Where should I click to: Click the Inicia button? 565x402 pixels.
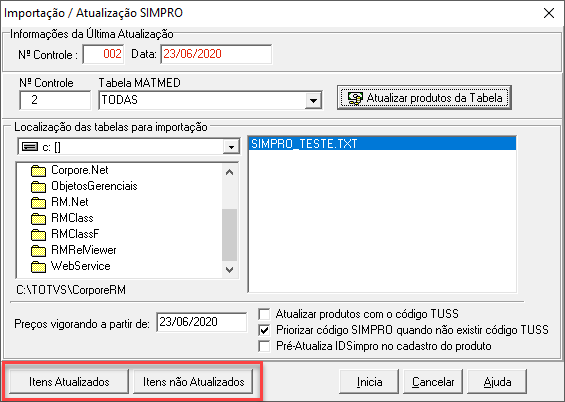tap(369, 381)
